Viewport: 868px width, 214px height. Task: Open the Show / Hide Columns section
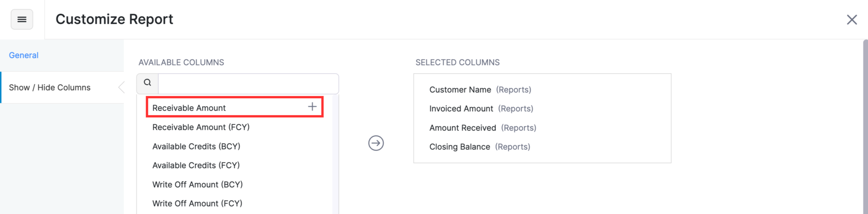click(50, 87)
